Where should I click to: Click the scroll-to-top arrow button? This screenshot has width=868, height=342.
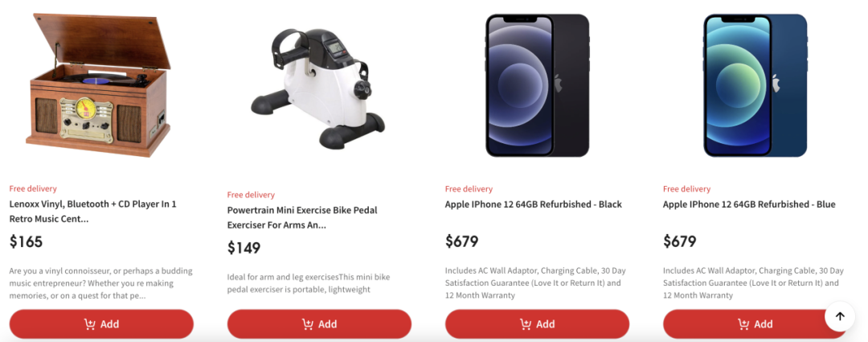point(840,316)
